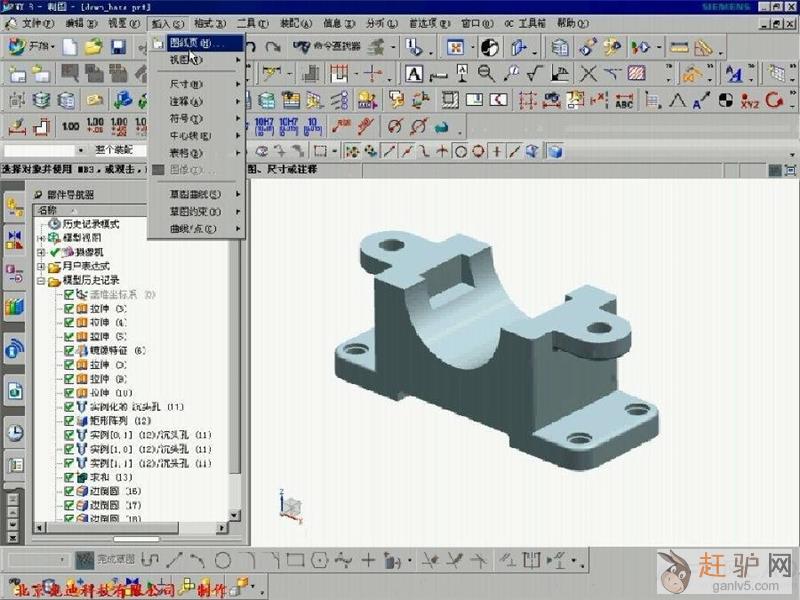800x600 pixels.
Task: Collapse the 模型历史记录 tree node
Action: [x=41, y=281]
